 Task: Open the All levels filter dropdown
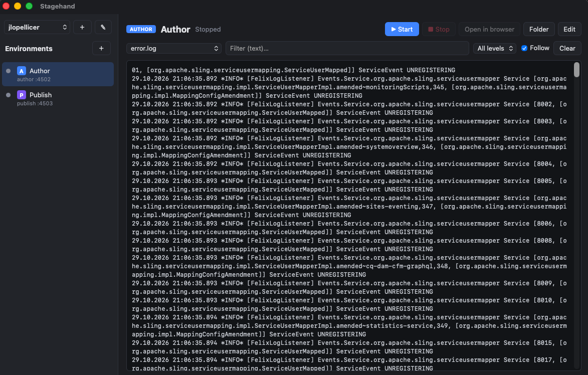pos(495,48)
